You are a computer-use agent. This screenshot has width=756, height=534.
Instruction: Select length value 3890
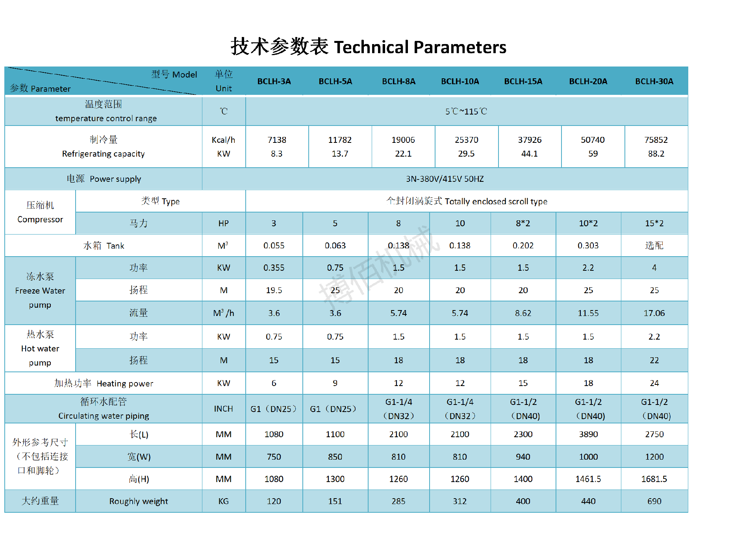[588, 434]
